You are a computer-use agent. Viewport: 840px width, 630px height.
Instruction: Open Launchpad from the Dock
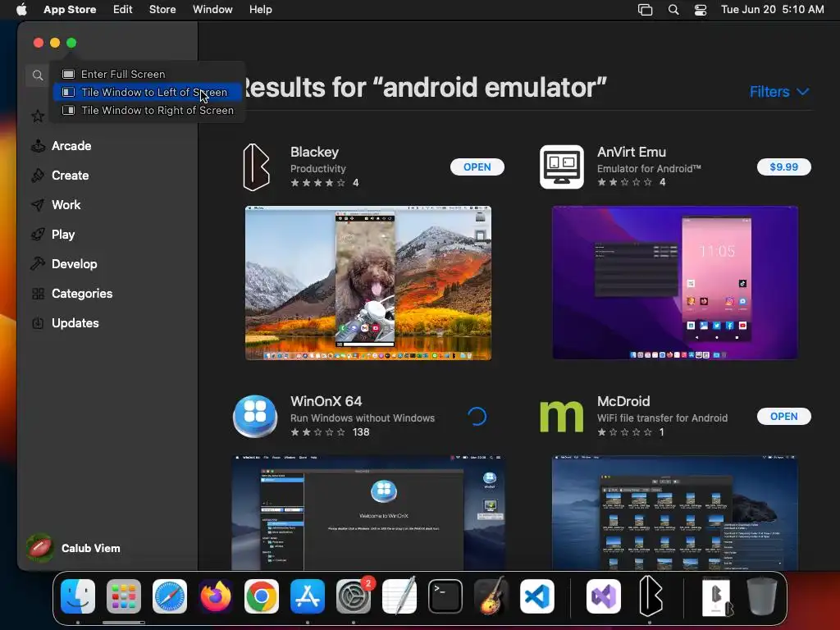pyautogui.click(x=124, y=596)
